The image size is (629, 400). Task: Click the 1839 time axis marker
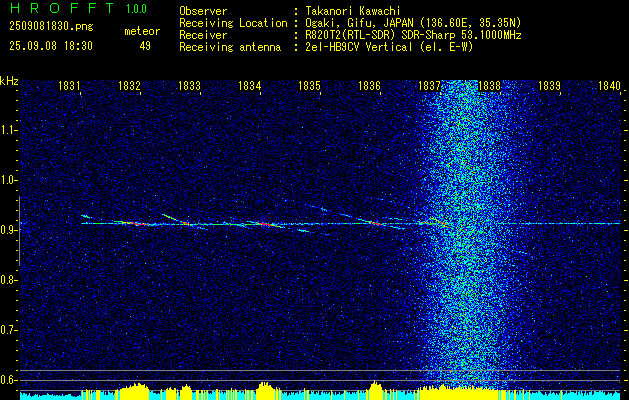point(549,85)
